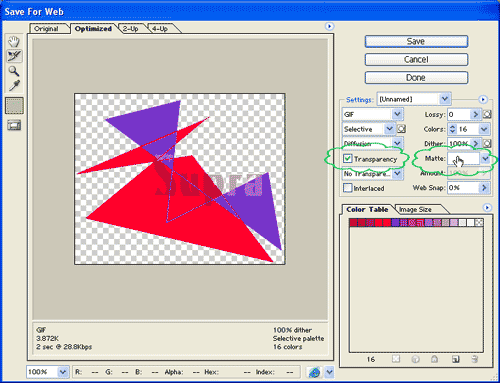Toggle slices visibility icon
The image size is (500, 383).
pyautogui.click(x=14, y=126)
